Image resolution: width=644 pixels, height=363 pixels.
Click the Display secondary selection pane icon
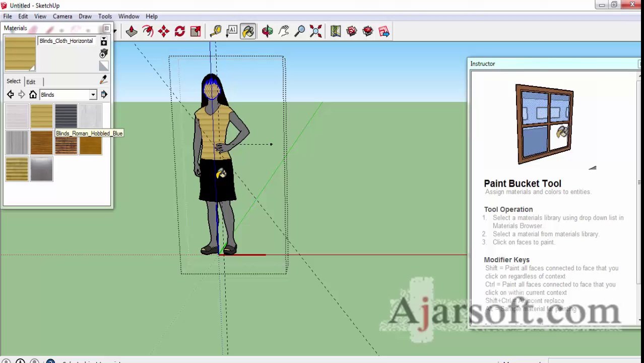[x=104, y=42]
